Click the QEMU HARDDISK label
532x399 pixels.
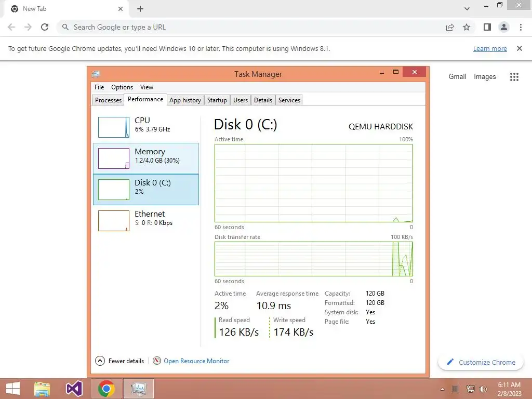coord(381,127)
